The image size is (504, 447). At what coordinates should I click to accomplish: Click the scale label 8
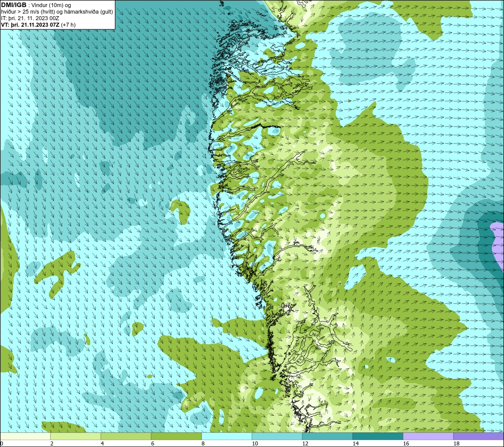(x=203, y=443)
